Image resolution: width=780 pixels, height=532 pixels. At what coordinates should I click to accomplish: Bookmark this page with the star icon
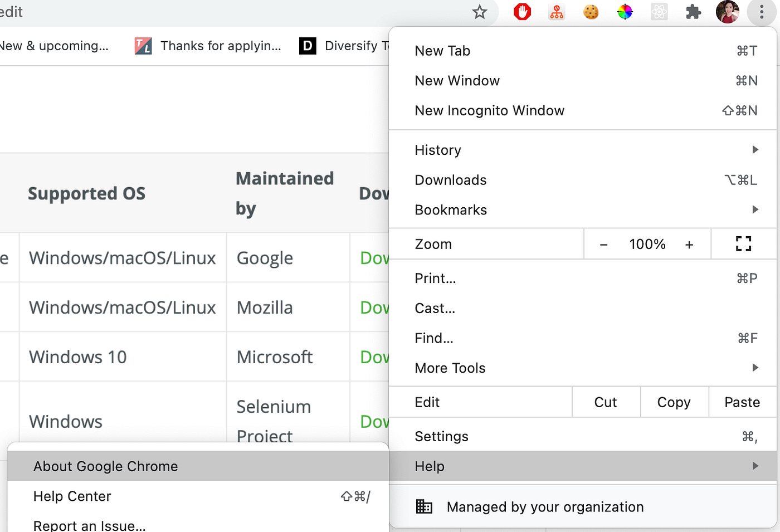point(479,12)
